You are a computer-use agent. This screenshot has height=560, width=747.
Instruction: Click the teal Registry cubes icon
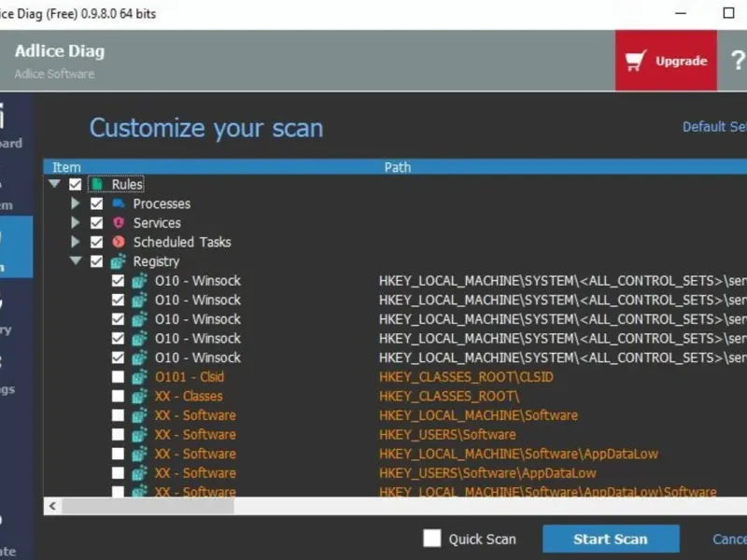point(119,261)
